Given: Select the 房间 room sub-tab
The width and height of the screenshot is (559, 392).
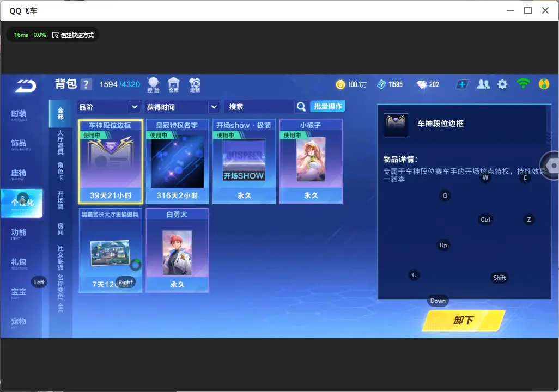Looking at the screenshot, I should [60, 229].
